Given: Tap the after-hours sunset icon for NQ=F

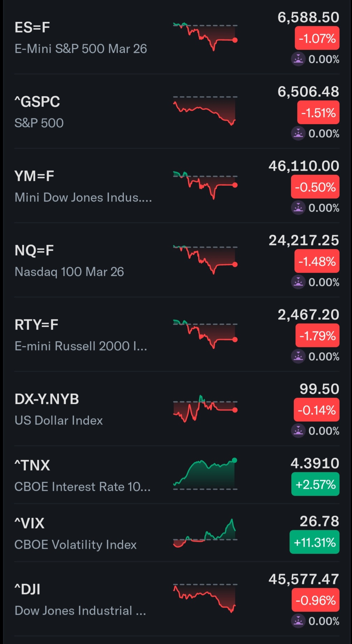Looking at the screenshot, I should tap(298, 282).
